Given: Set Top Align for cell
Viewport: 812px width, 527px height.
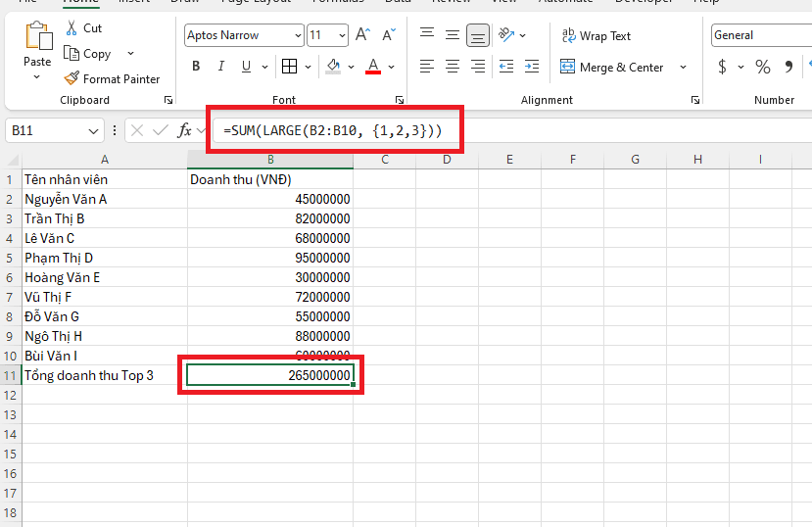Looking at the screenshot, I should tap(427, 34).
